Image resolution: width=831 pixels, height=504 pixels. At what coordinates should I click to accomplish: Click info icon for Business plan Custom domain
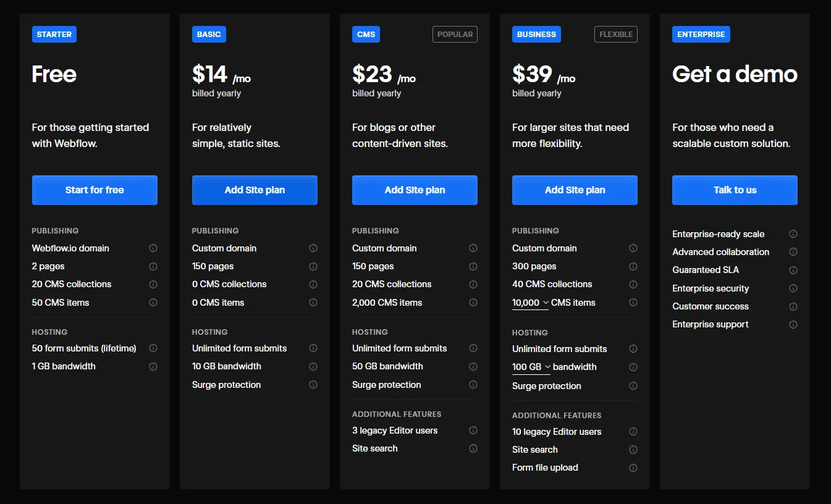point(633,248)
